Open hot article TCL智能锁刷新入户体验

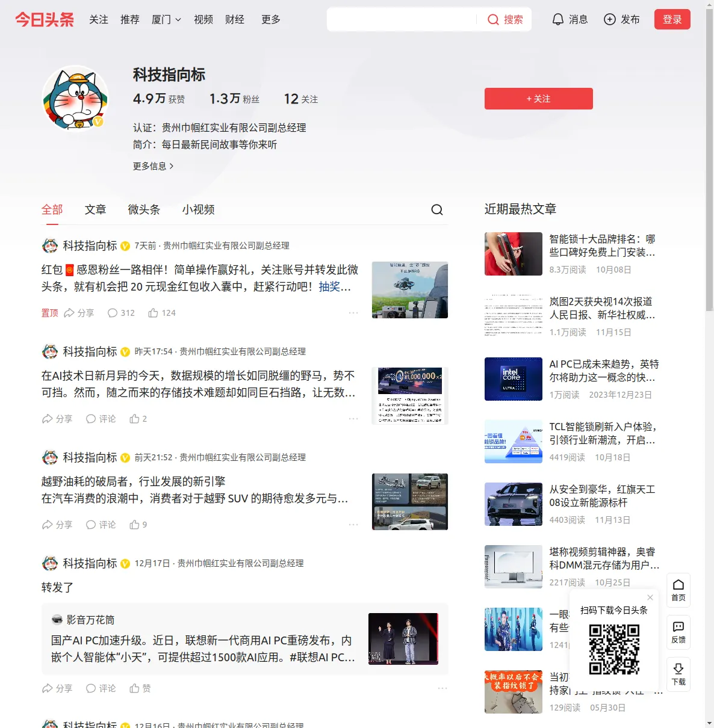603,433
